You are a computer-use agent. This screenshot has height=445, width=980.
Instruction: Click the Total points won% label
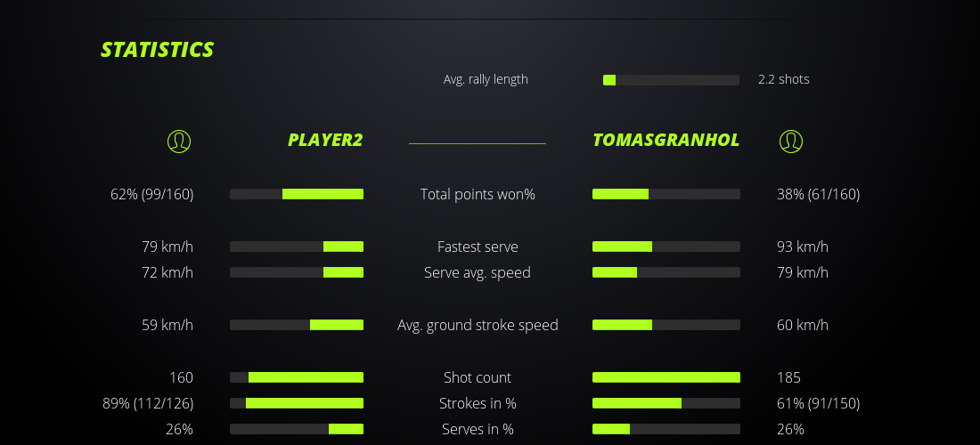(478, 194)
